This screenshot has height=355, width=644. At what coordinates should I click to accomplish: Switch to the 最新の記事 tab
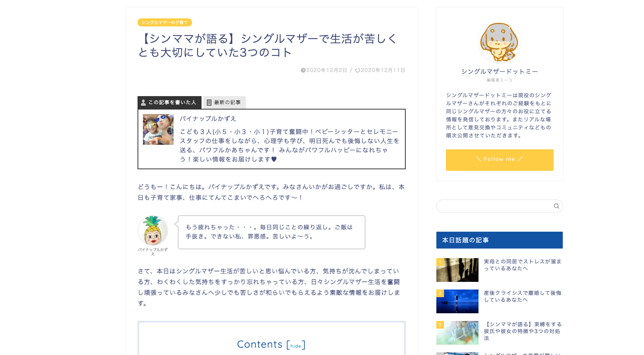(x=224, y=103)
